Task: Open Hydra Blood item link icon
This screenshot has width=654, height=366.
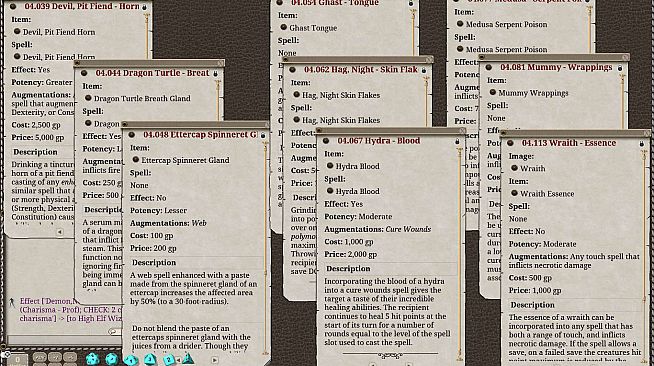Action: point(330,166)
